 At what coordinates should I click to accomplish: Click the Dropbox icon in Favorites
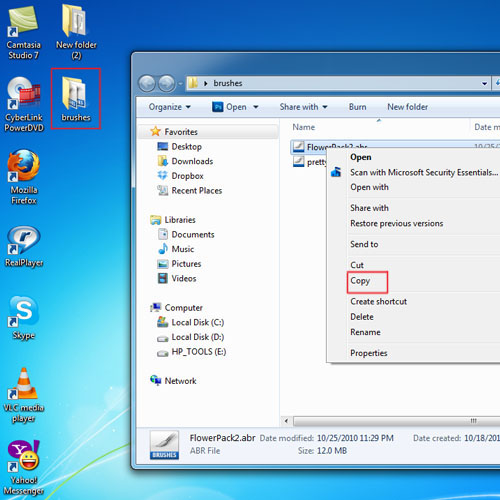[162, 175]
